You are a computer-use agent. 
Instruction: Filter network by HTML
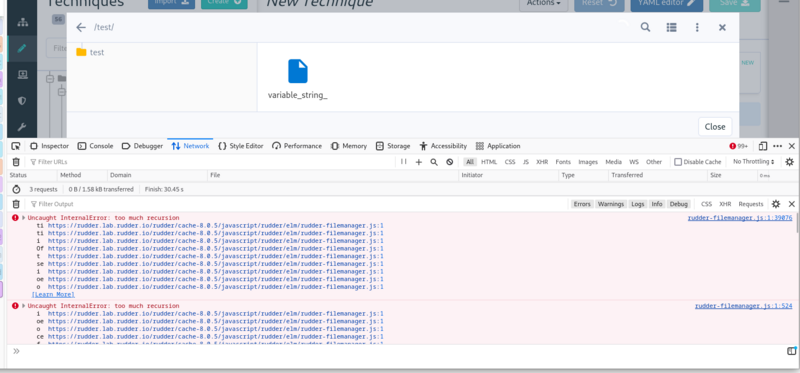489,162
